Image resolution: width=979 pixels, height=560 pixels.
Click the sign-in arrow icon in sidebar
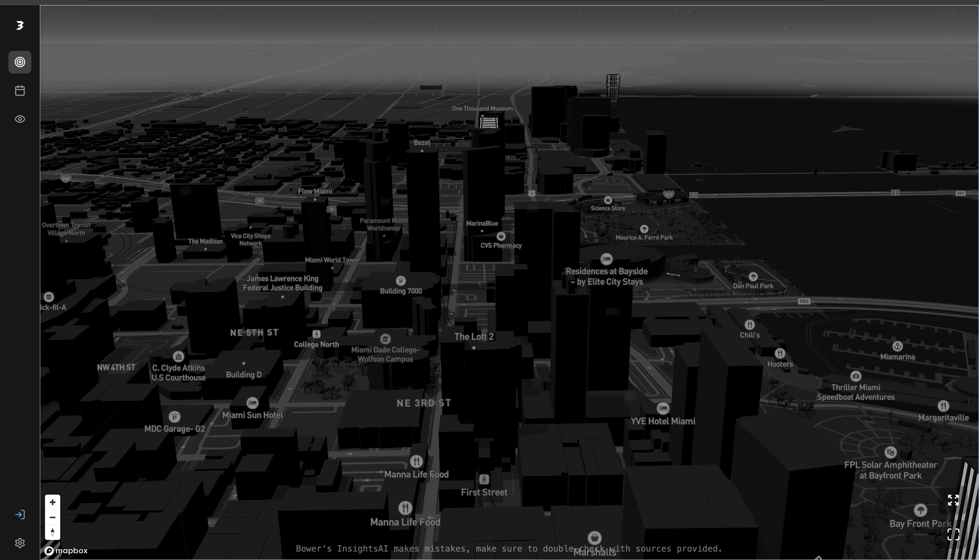point(20,514)
